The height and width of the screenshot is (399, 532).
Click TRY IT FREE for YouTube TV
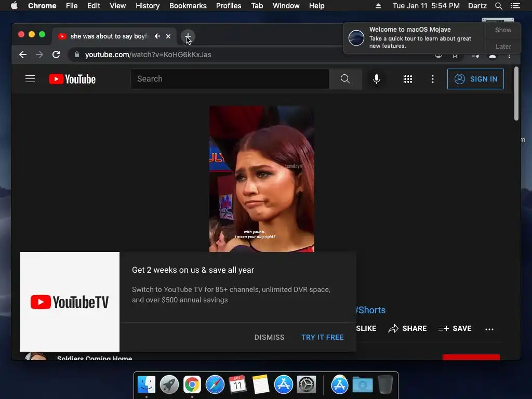pos(322,337)
